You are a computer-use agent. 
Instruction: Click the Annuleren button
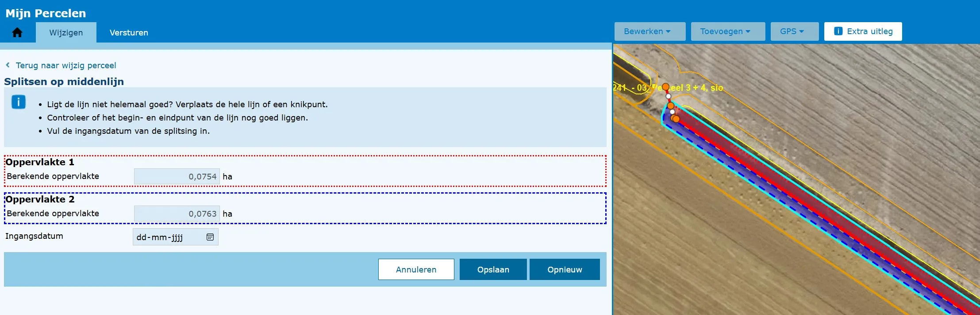pyautogui.click(x=416, y=269)
